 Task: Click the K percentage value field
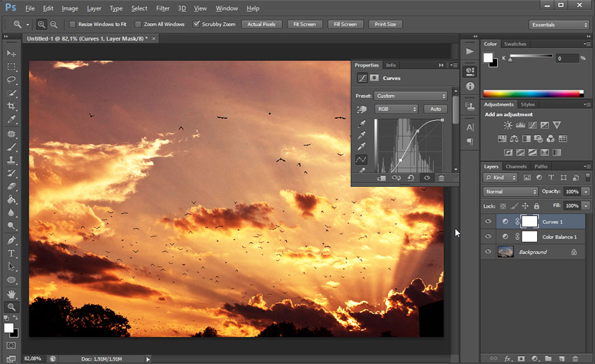(x=566, y=58)
